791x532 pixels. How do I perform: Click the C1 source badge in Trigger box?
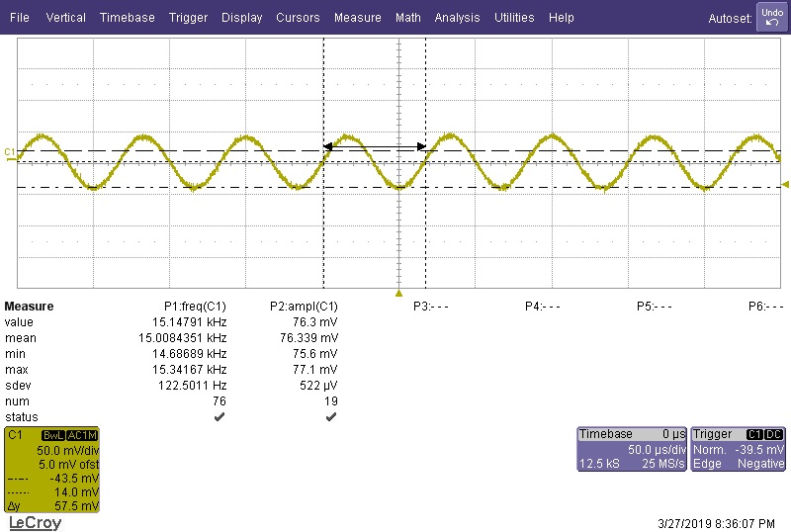tap(754, 434)
